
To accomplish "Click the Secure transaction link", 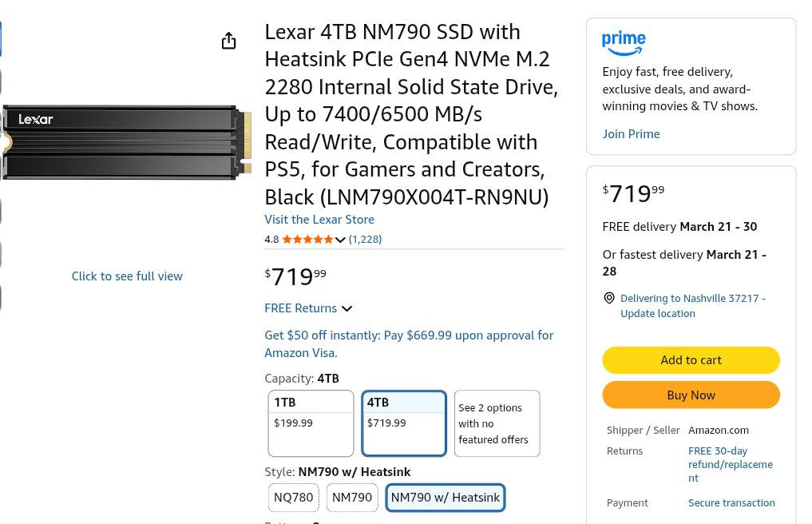I will pos(731,502).
